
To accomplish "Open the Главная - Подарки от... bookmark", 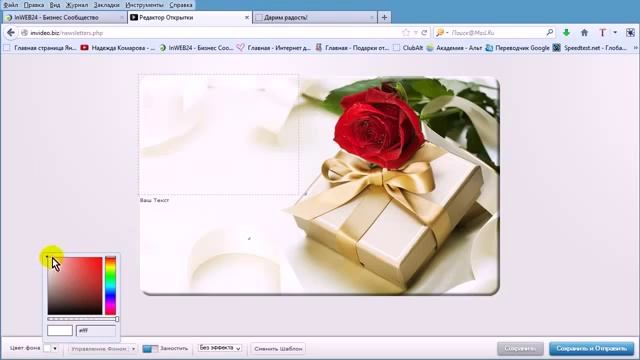I will point(352,48).
